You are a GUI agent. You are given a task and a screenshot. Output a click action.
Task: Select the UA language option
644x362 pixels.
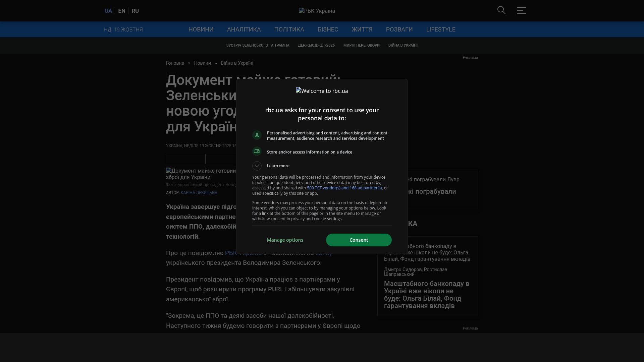tap(108, 11)
